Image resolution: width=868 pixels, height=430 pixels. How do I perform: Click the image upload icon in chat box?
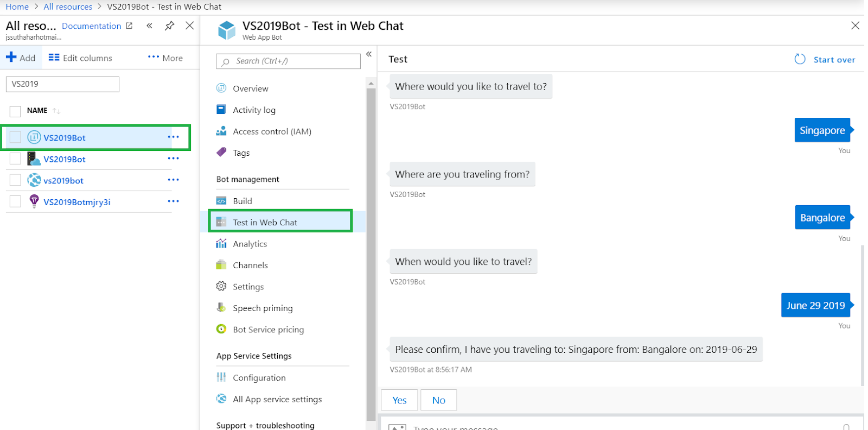pyautogui.click(x=397, y=427)
